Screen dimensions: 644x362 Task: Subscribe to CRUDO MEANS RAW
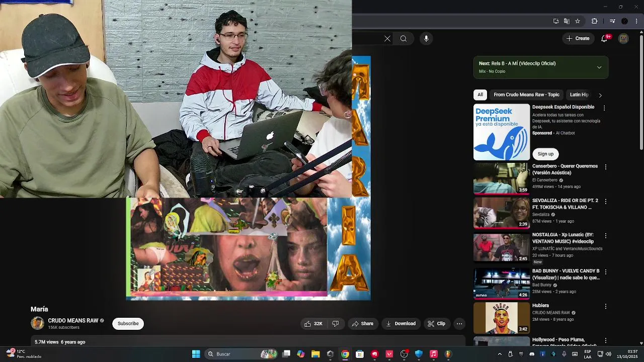(128, 323)
